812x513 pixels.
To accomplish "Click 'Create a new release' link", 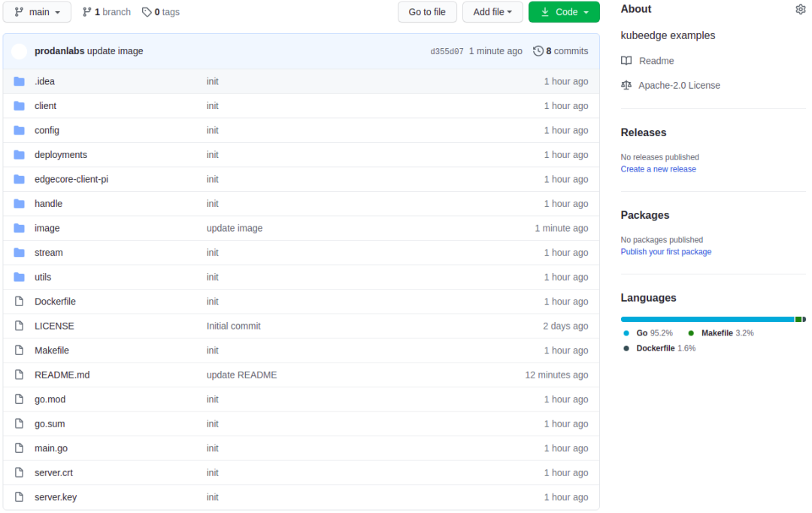I will (x=658, y=169).
